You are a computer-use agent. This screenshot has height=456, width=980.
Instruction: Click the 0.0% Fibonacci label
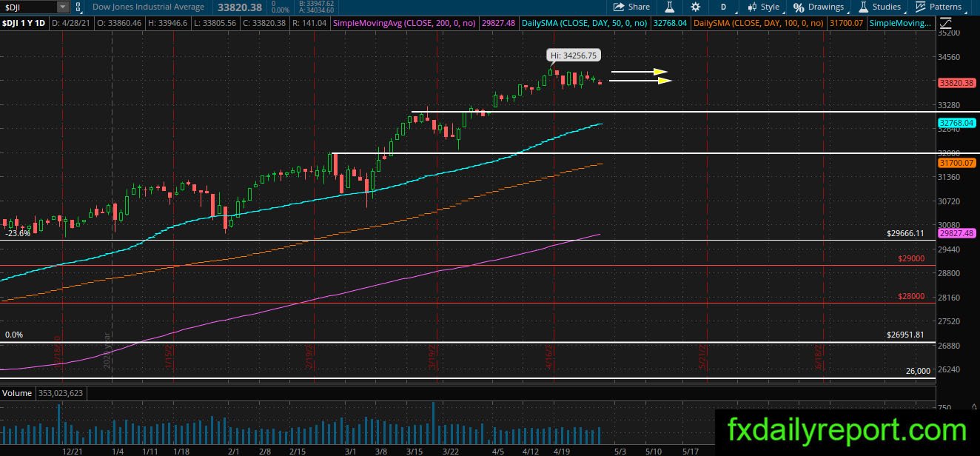pos(14,335)
